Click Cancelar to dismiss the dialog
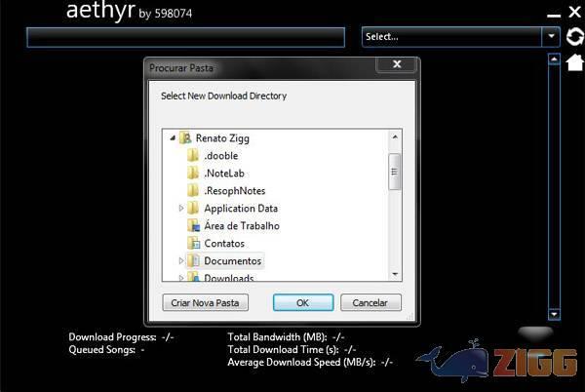Screen dimensions: 585x392 coord(370,303)
